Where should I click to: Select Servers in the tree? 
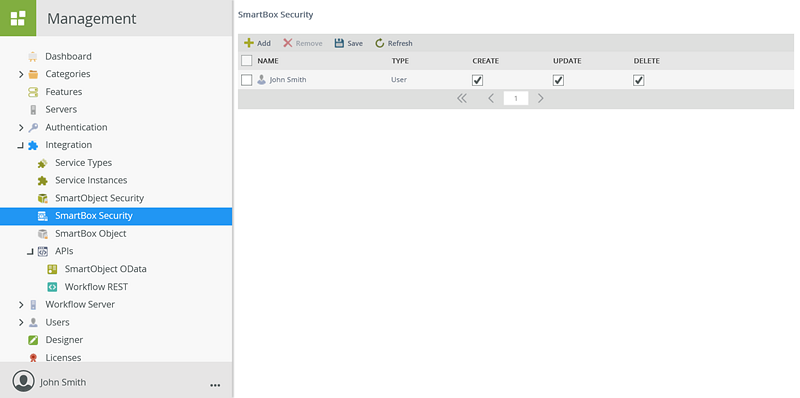[x=61, y=109]
